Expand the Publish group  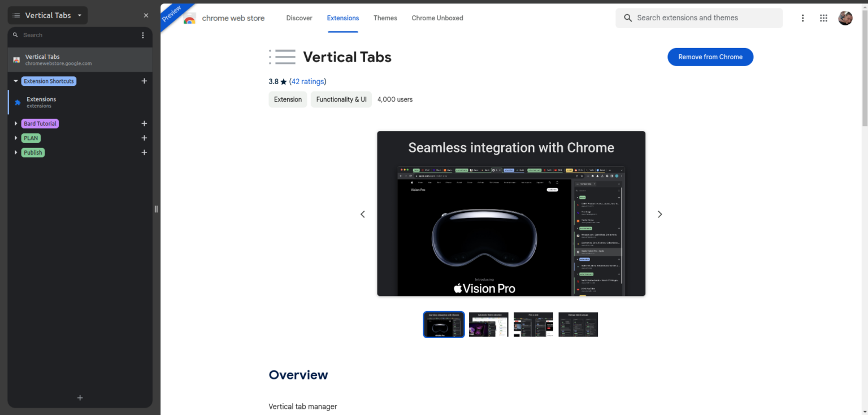15,152
